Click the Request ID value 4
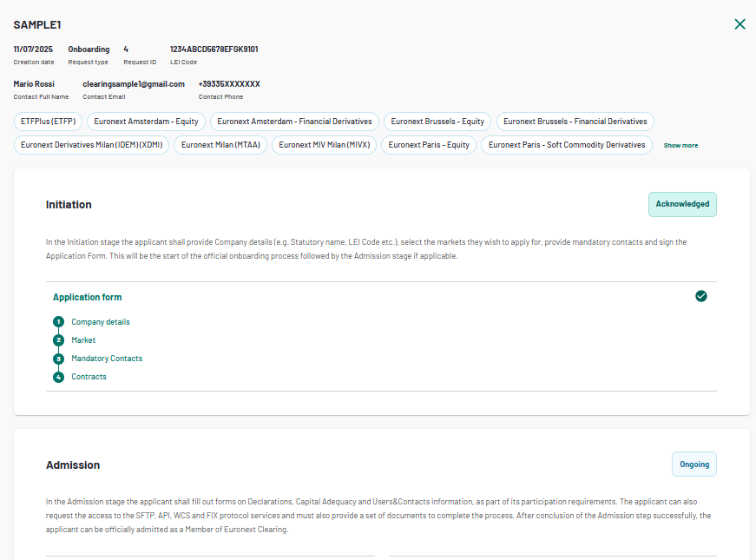 click(x=126, y=49)
